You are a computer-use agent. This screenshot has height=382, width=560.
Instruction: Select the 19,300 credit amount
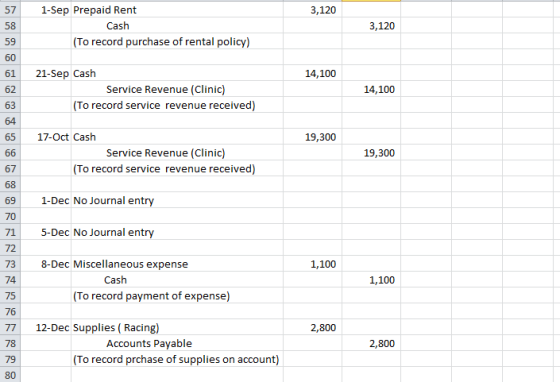click(371, 153)
